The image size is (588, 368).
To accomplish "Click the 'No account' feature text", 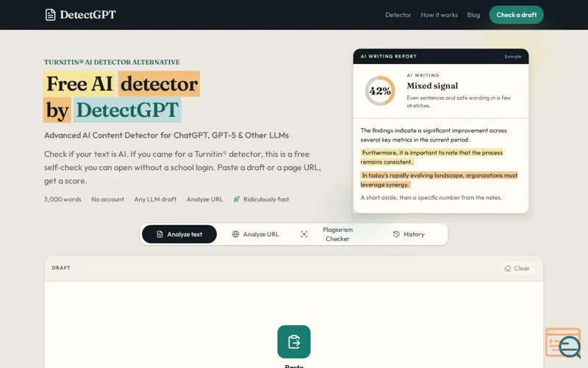I will tap(107, 199).
